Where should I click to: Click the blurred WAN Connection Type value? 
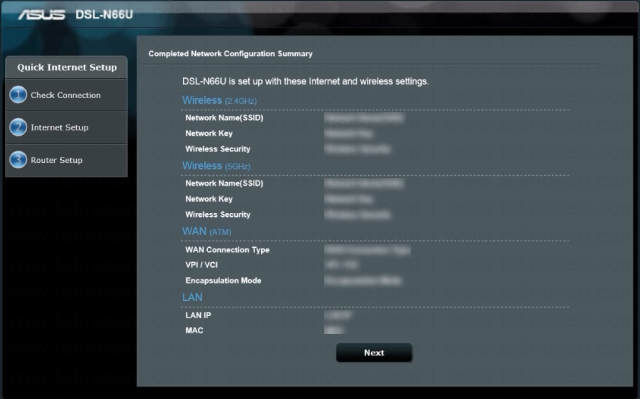367,250
